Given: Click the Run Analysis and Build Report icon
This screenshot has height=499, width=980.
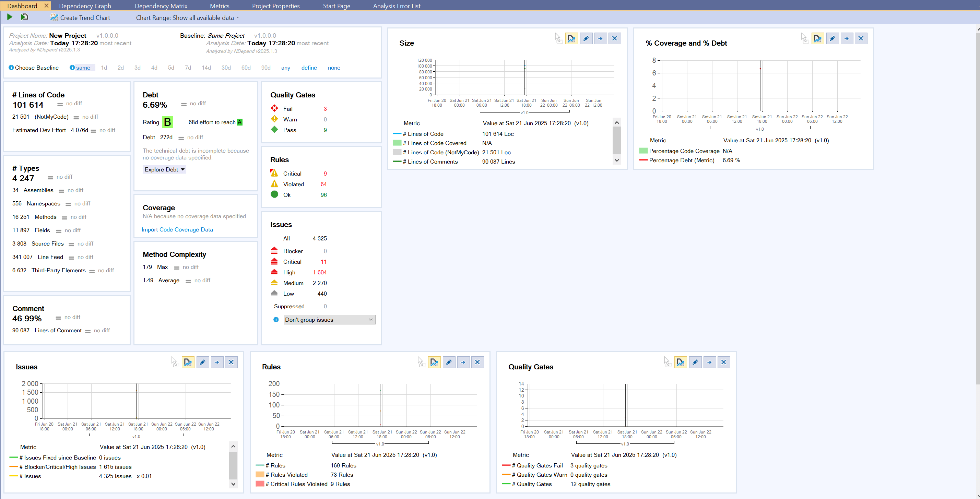Looking at the screenshot, I should coord(24,17).
